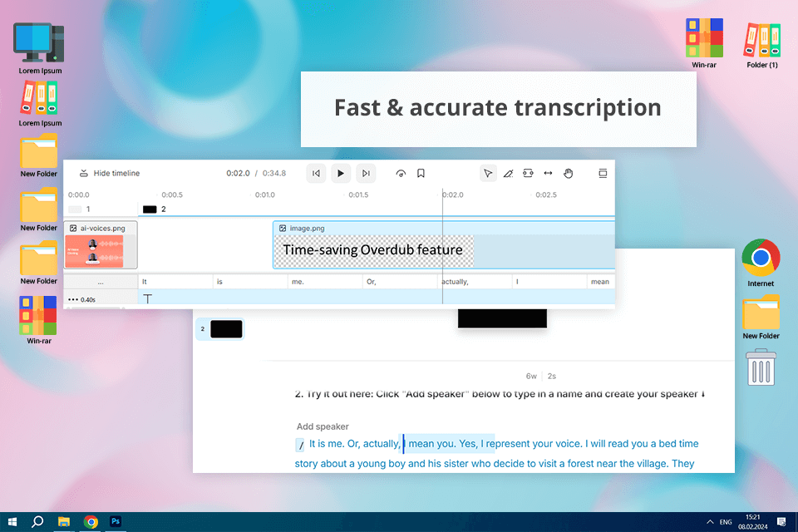Image resolution: width=798 pixels, height=532 pixels.
Task: Open Folder (1) desktop icon
Action: click(x=762, y=45)
